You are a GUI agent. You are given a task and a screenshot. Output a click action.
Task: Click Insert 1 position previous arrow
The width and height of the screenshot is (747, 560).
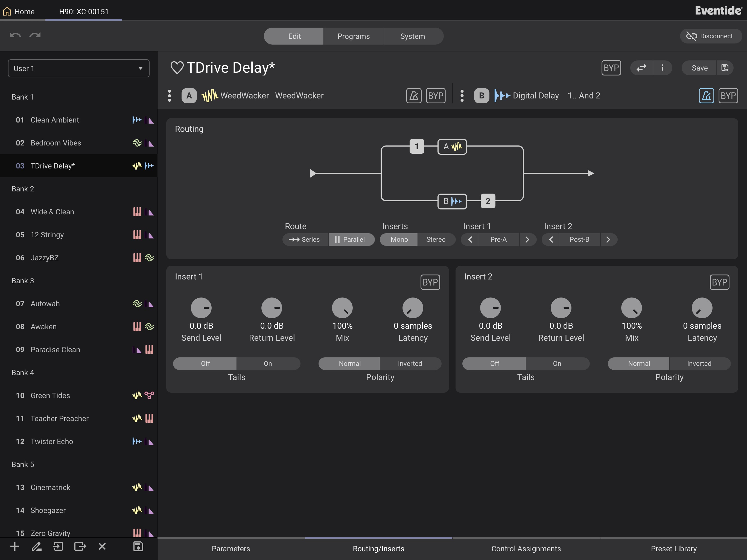[x=470, y=240]
